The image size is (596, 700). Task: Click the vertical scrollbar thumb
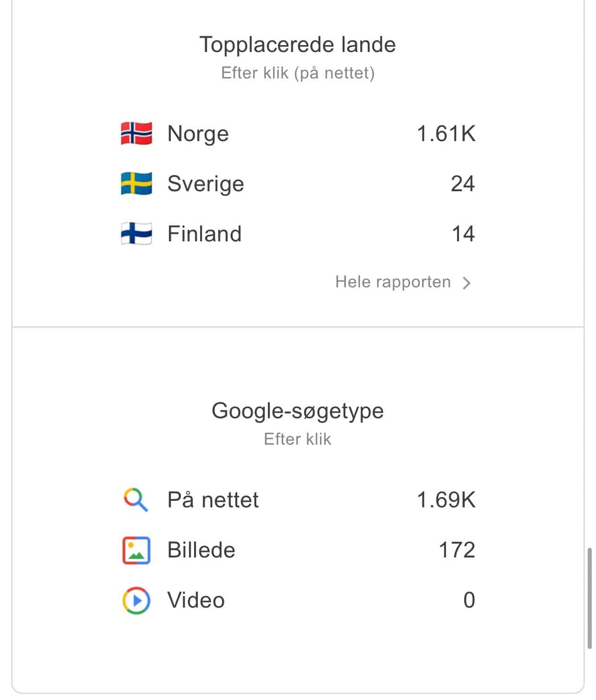(590, 599)
